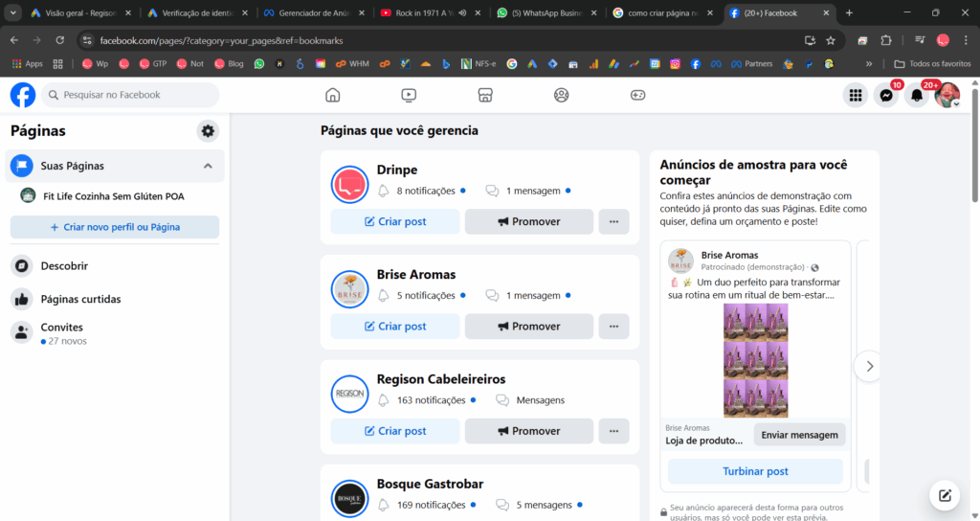Show next sample ad arrow

[x=869, y=367]
